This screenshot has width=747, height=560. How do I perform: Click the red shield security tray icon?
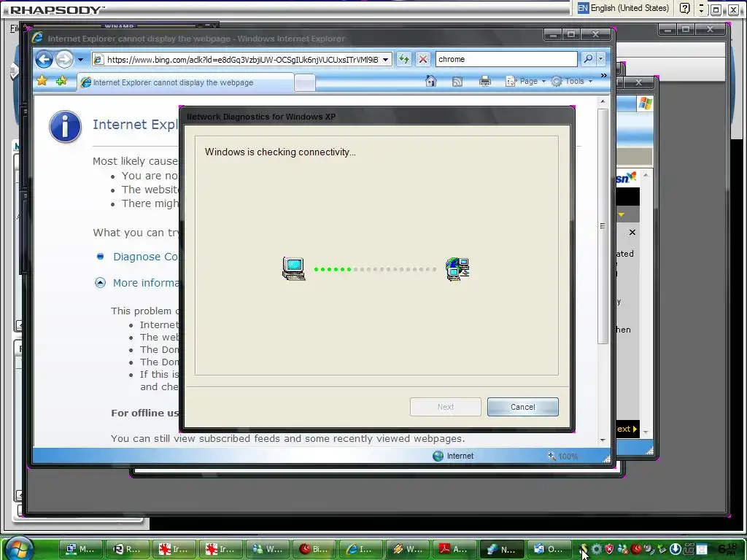pos(609,549)
